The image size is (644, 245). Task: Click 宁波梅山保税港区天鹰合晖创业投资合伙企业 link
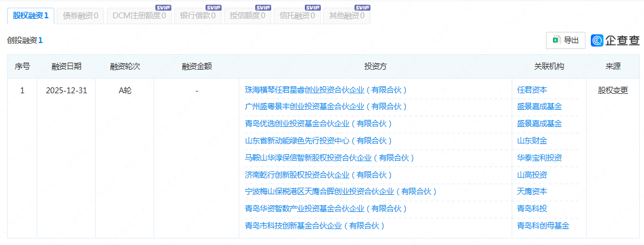(x=340, y=191)
